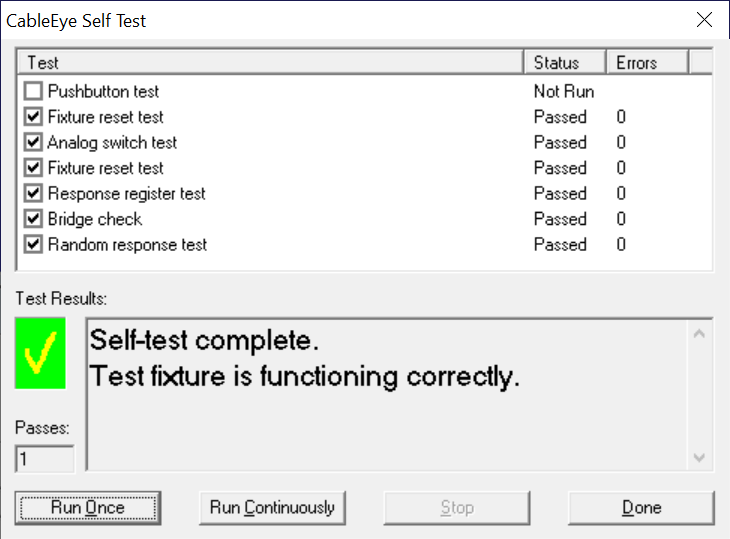Click the Test column header
The image size is (730, 539).
click(x=270, y=62)
